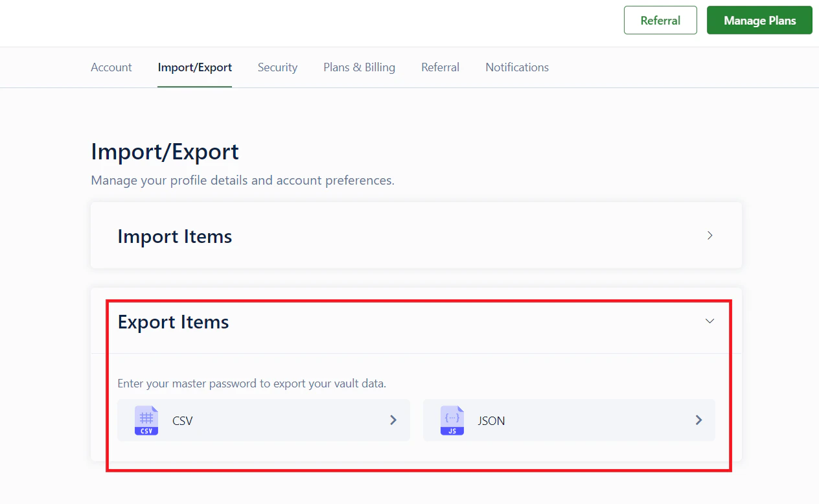Image resolution: width=819 pixels, height=504 pixels.
Task: Open the Notifications tab
Action: [516, 67]
